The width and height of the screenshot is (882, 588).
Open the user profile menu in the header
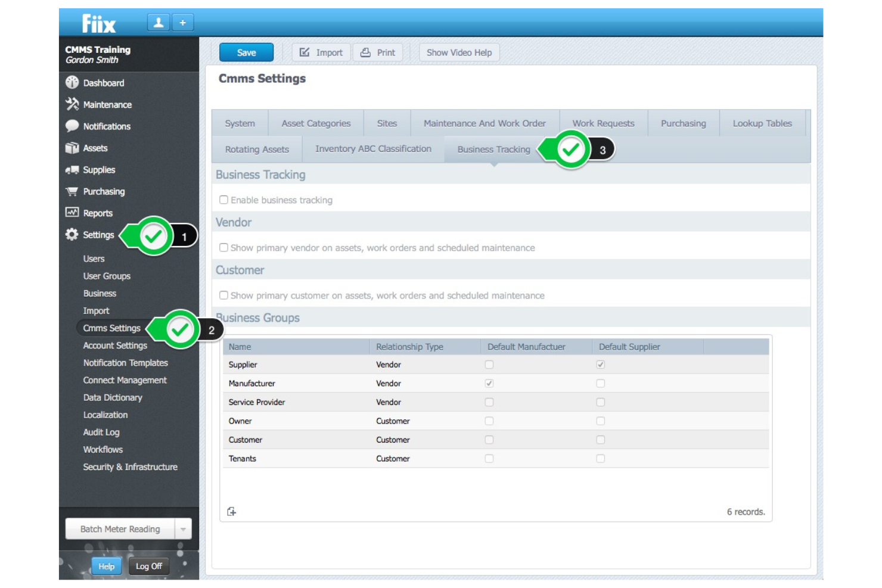coord(158,21)
